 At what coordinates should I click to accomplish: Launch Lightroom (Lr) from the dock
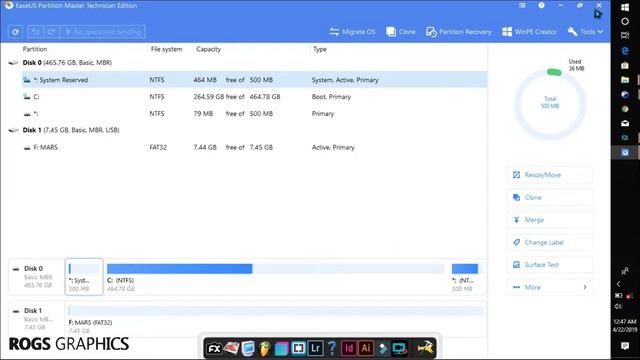click(316, 349)
